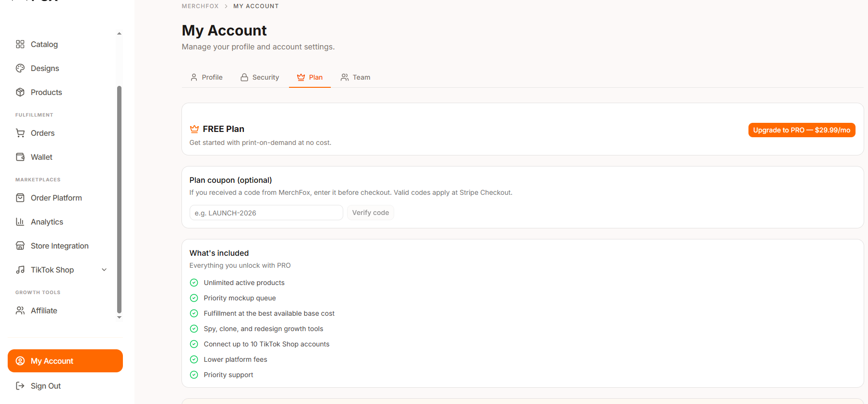Click the MERCHFOX breadcrumb link
Image resolution: width=868 pixels, height=404 pixels.
tap(200, 6)
